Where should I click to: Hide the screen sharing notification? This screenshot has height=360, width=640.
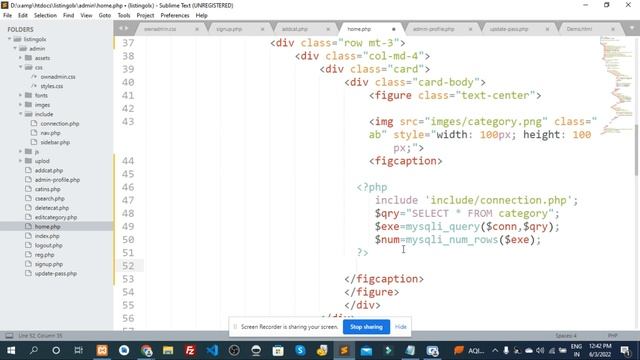[400, 327]
